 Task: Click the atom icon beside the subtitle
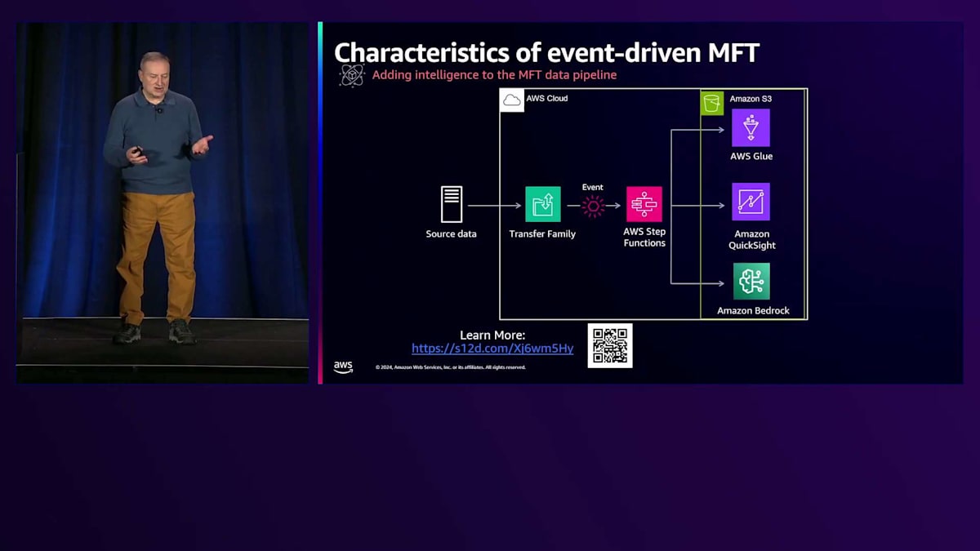pyautogui.click(x=351, y=75)
